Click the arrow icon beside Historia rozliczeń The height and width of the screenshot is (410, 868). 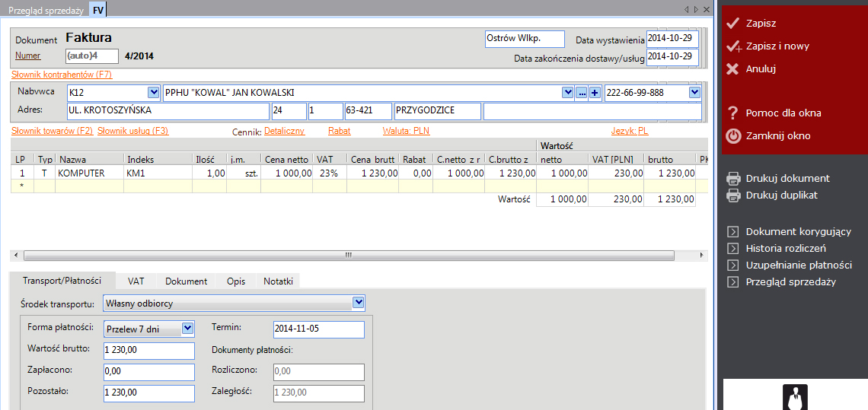click(733, 249)
